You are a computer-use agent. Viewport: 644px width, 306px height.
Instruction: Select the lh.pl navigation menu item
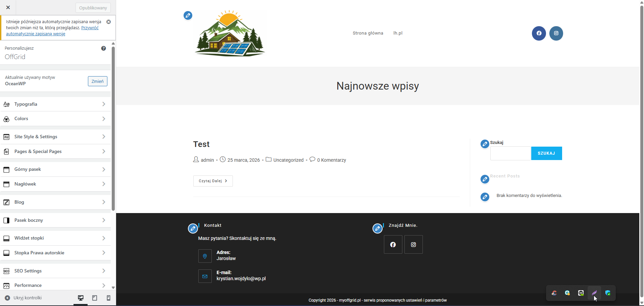pyautogui.click(x=398, y=33)
